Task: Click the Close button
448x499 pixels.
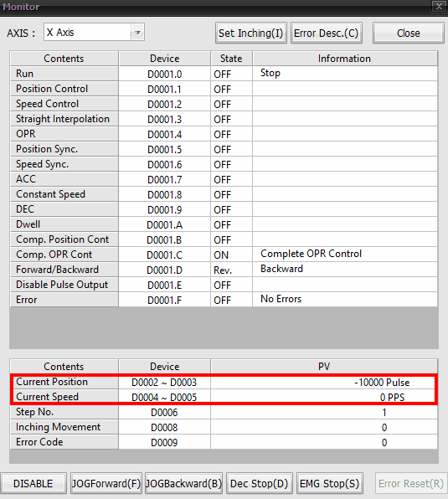Action: (409, 33)
